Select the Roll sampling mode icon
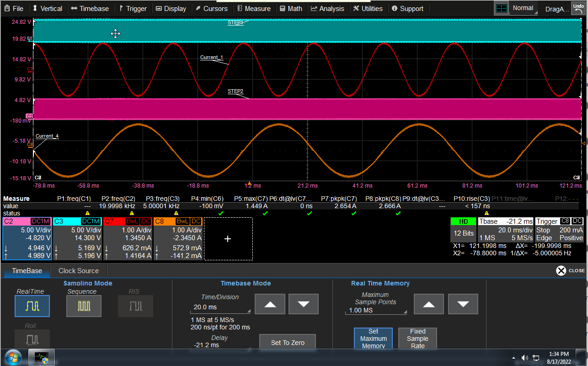Image resolution: width=588 pixels, height=366 pixels. click(x=32, y=339)
